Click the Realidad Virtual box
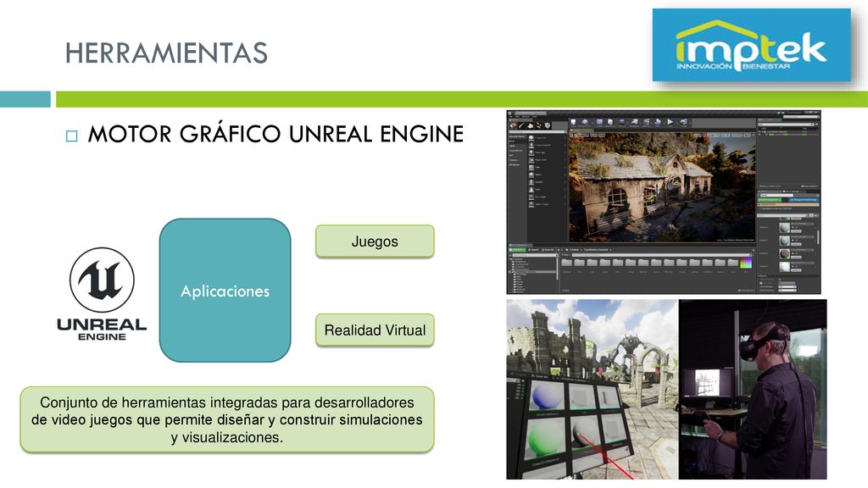Viewport: 868px width, 488px height. [x=375, y=330]
